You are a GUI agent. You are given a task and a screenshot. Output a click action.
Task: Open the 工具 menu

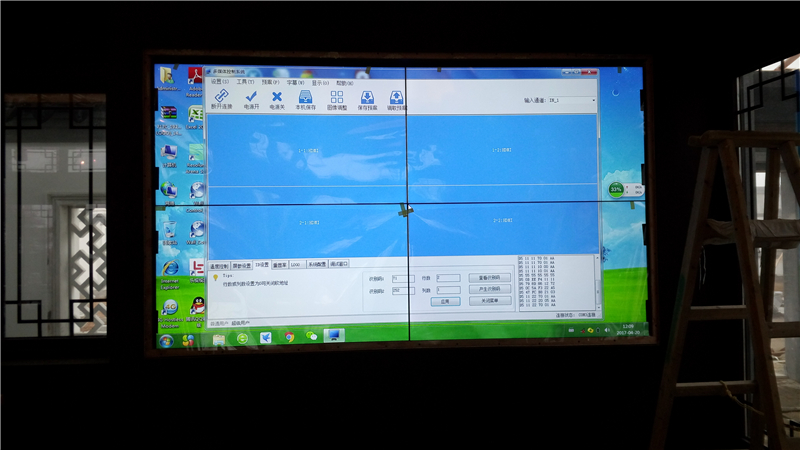click(241, 82)
